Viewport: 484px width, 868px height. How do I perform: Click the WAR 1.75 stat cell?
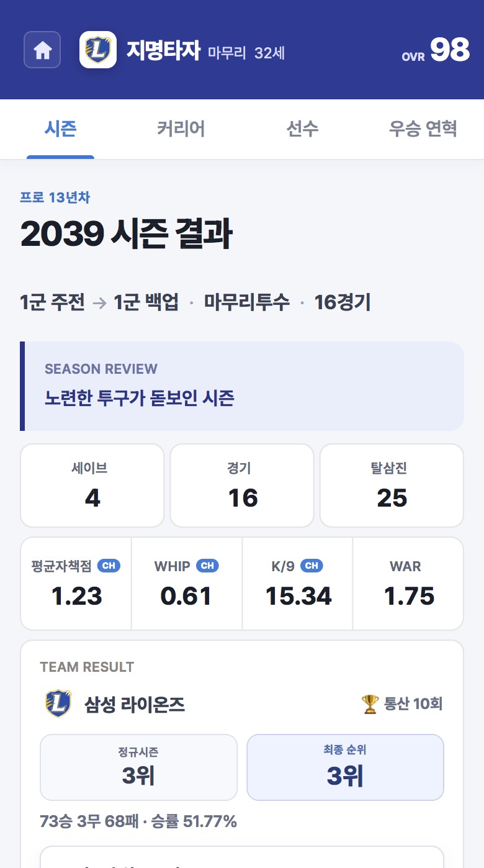point(408,584)
